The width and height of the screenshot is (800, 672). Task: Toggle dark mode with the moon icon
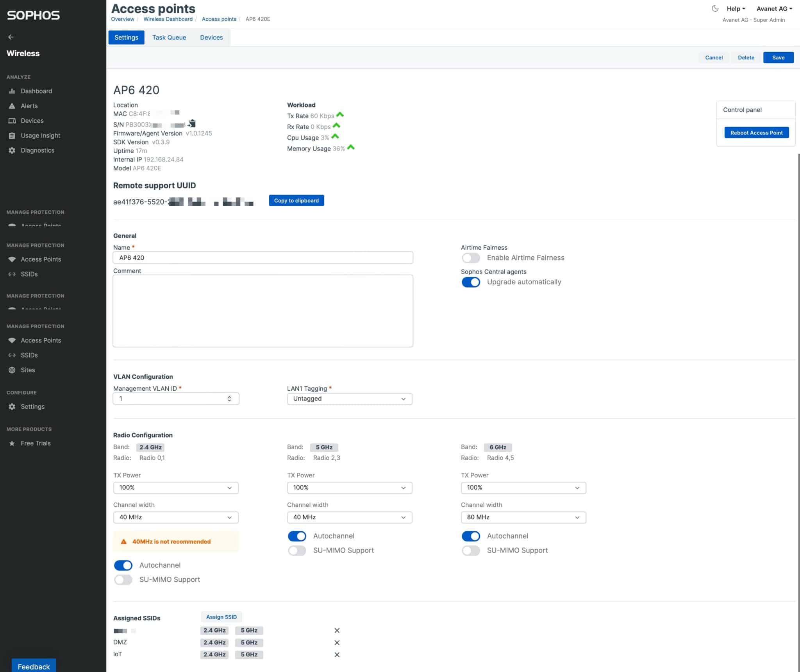(x=715, y=8)
